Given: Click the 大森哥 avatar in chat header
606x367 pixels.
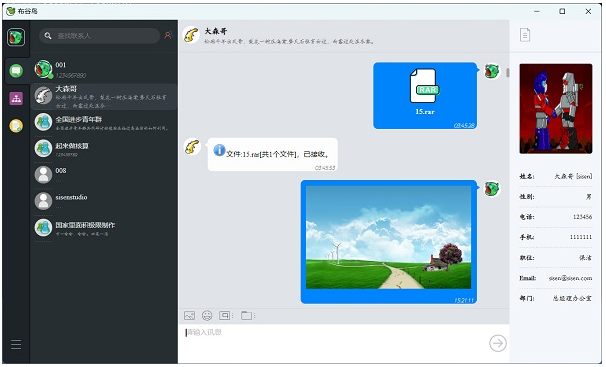Looking at the screenshot, I should [x=191, y=35].
